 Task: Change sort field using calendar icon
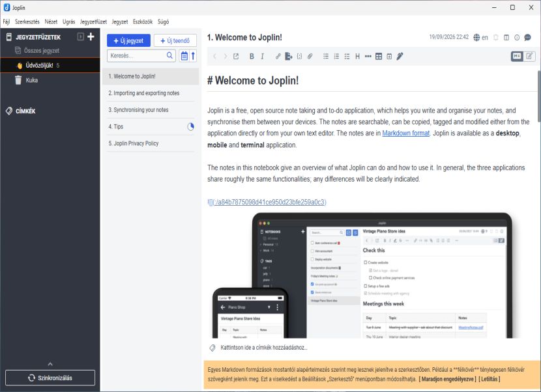[184, 56]
